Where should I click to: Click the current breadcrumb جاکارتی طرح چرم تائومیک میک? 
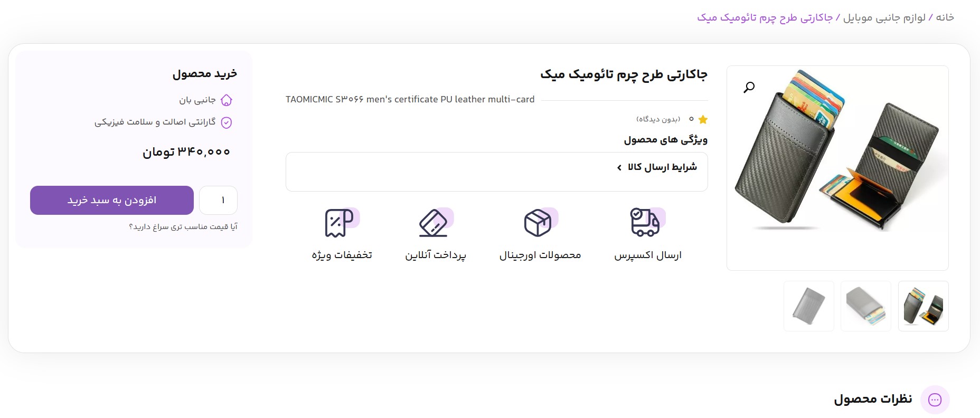pyautogui.click(x=765, y=17)
